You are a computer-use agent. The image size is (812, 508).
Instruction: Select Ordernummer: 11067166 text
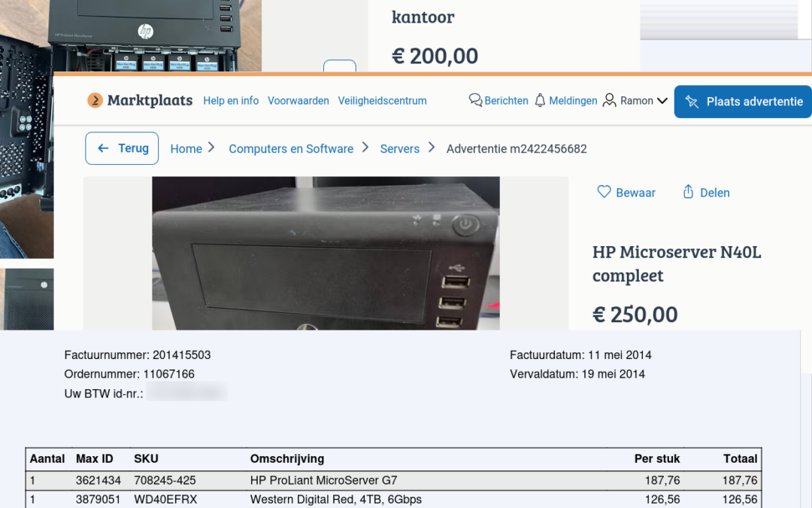pyautogui.click(x=129, y=374)
